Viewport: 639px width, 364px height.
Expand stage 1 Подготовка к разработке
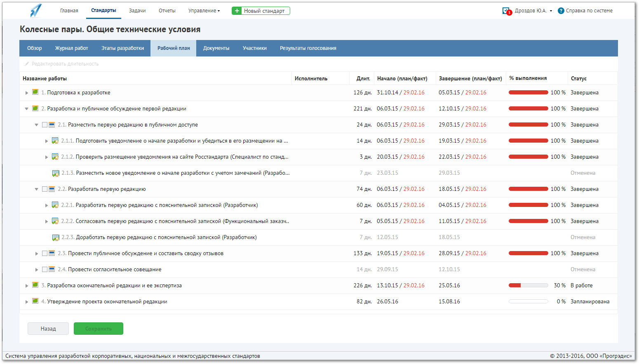click(27, 93)
